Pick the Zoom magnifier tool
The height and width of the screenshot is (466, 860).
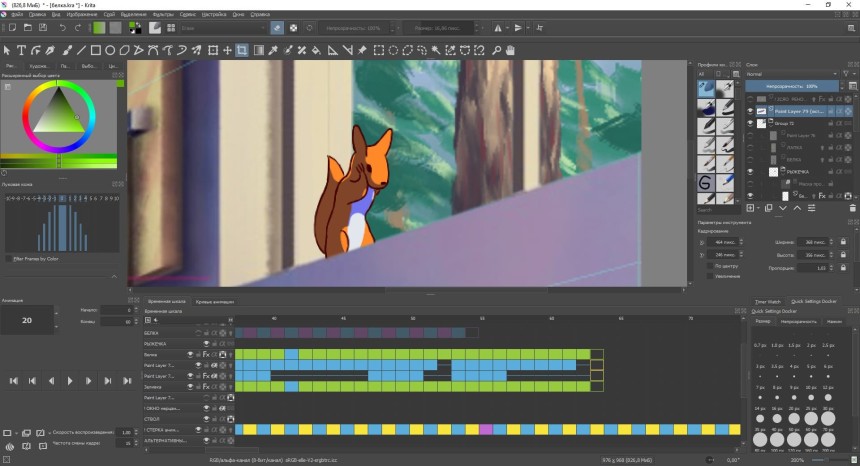point(496,50)
